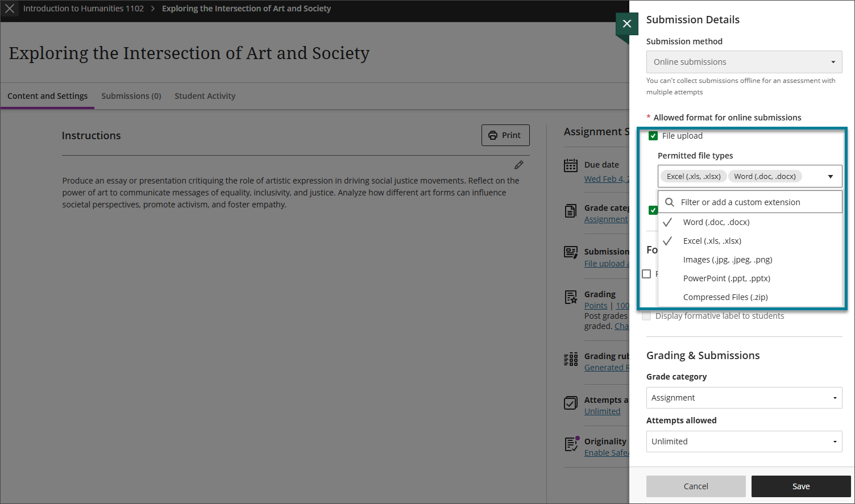Switch to Content and Settings tab
The image size is (855, 504).
[x=48, y=96]
